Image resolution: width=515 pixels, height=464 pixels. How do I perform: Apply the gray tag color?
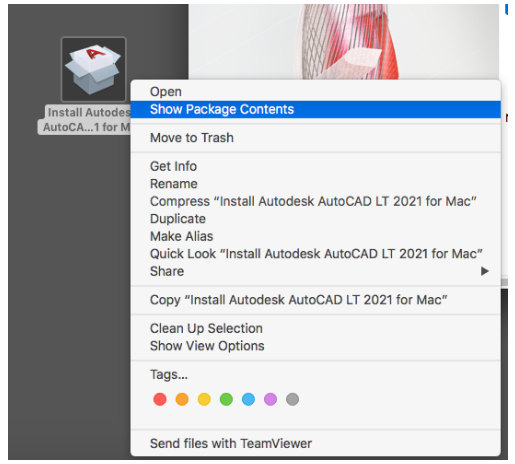(x=292, y=399)
